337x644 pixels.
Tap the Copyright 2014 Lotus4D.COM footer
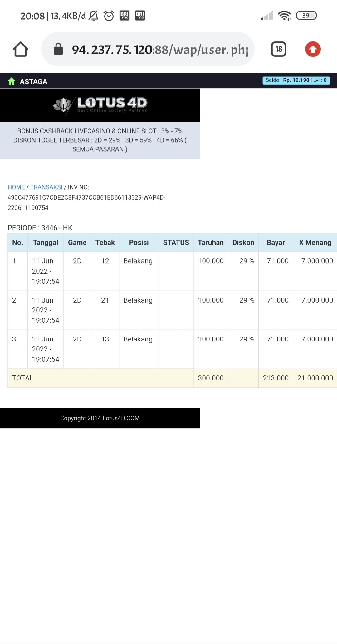click(100, 418)
